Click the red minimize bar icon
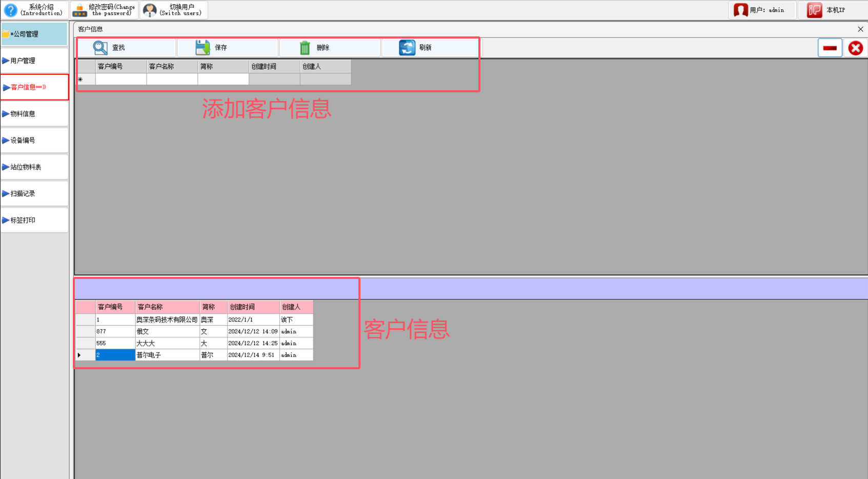The image size is (868, 479). pos(830,47)
